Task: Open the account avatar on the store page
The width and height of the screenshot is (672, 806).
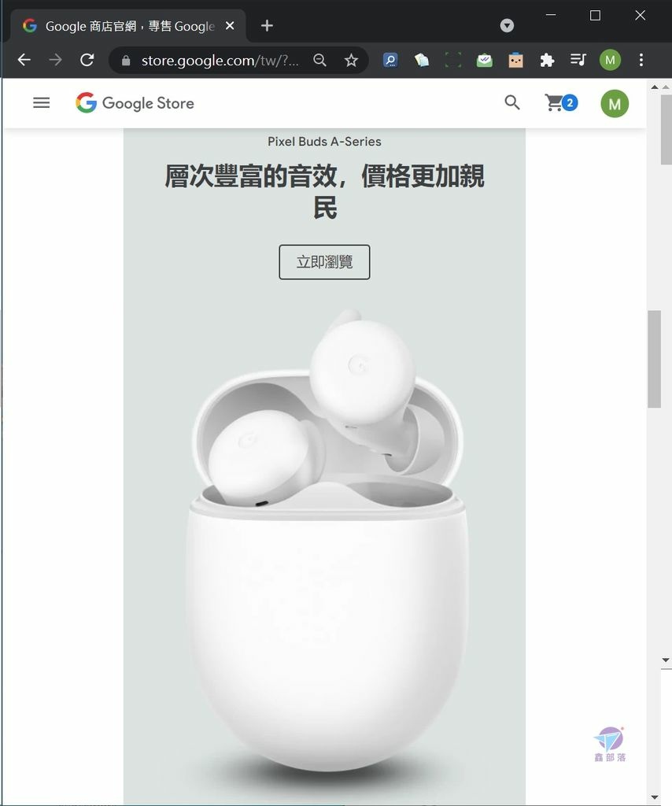Action: 615,103
